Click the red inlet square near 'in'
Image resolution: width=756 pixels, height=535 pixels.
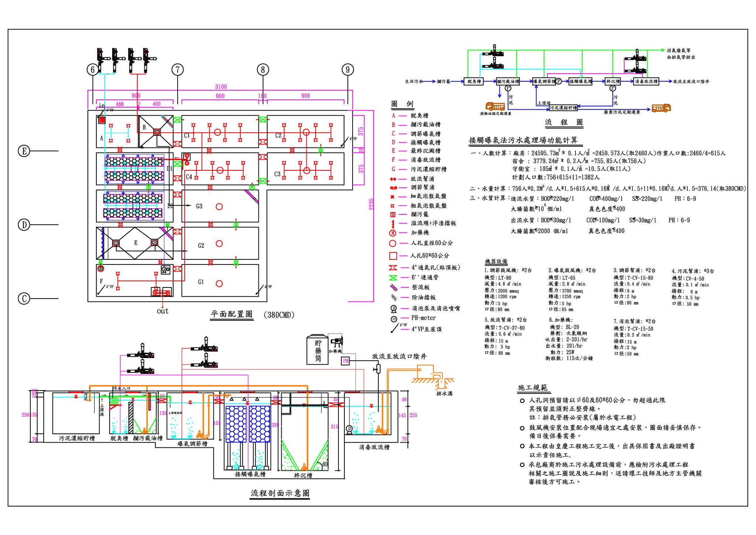click(x=102, y=120)
